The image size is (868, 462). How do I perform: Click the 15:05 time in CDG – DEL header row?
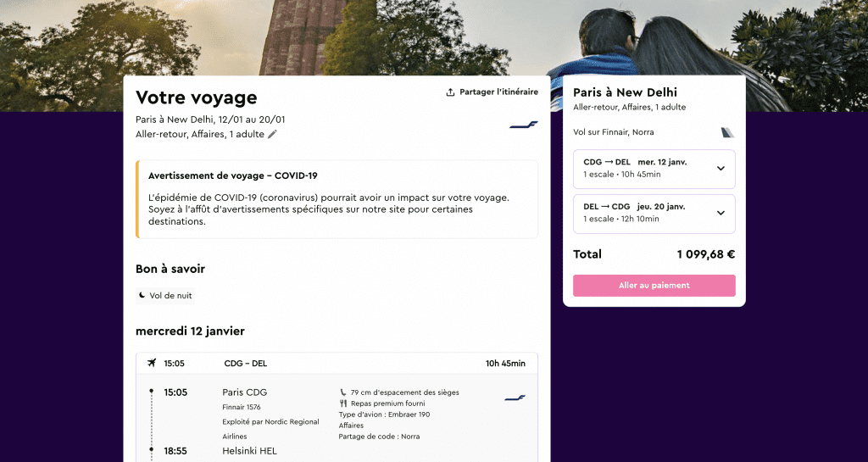175,364
